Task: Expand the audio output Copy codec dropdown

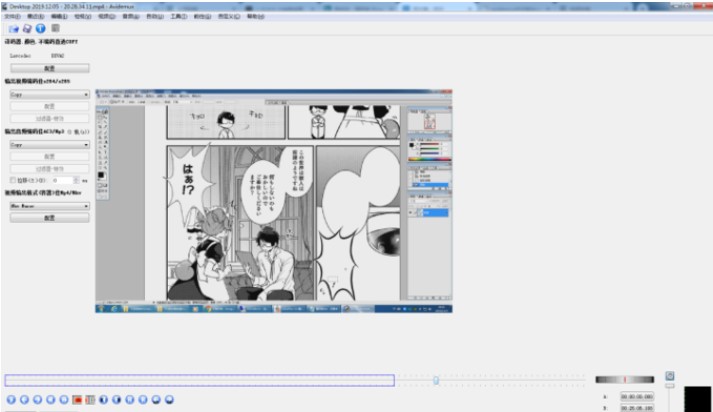Action: pos(50,145)
